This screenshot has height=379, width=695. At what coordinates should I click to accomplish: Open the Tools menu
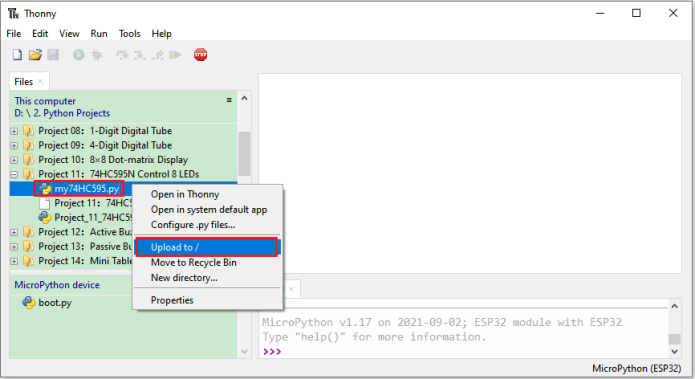[x=129, y=34]
